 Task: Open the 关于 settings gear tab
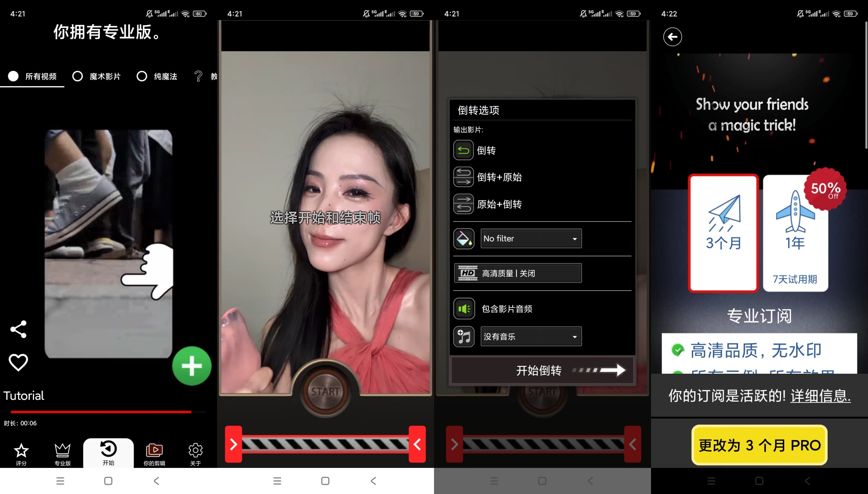(x=195, y=454)
